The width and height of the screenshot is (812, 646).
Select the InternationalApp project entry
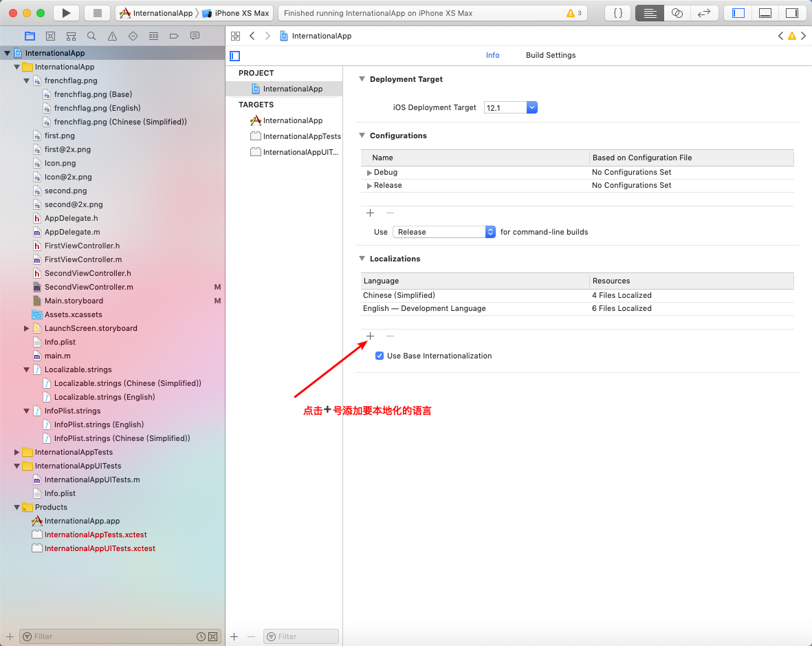point(285,89)
